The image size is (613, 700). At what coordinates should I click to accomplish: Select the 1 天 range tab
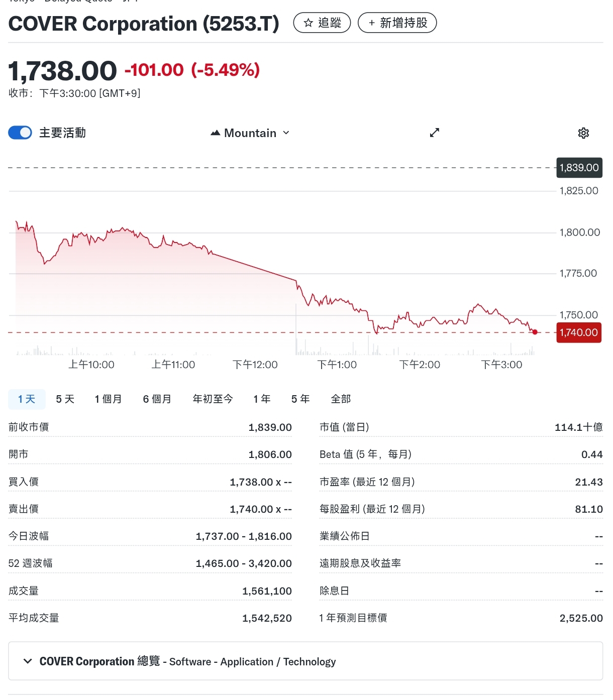click(27, 399)
